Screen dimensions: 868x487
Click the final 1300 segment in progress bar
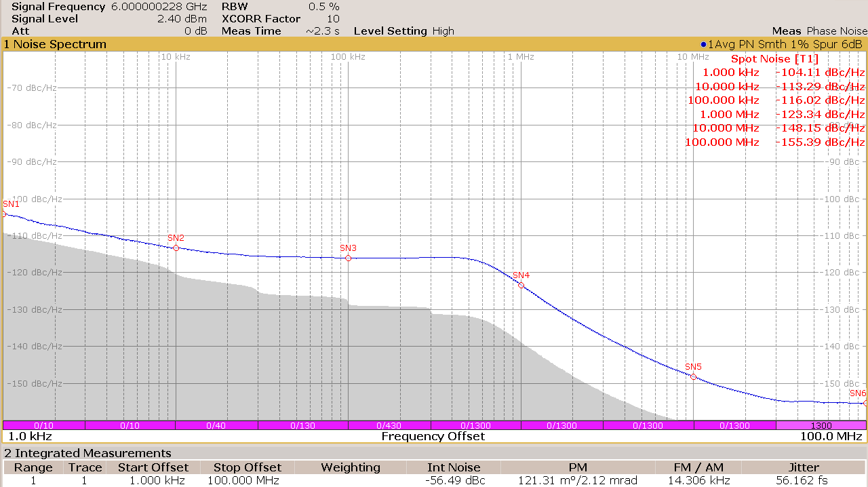(821, 425)
